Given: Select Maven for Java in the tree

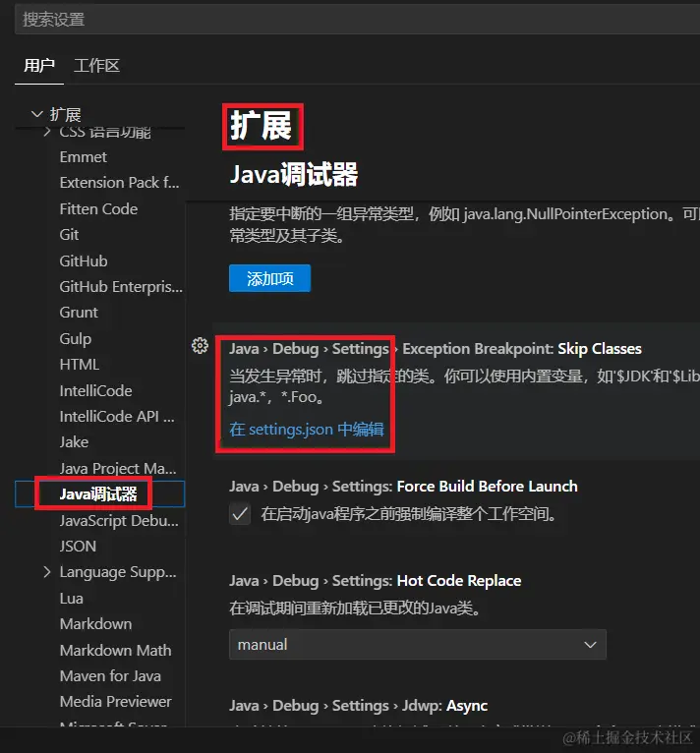Looking at the screenshot, I should click(110, 676).
